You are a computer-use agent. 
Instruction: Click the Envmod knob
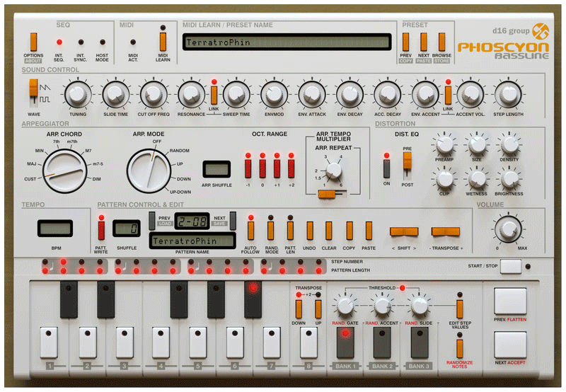pos(274,94)
